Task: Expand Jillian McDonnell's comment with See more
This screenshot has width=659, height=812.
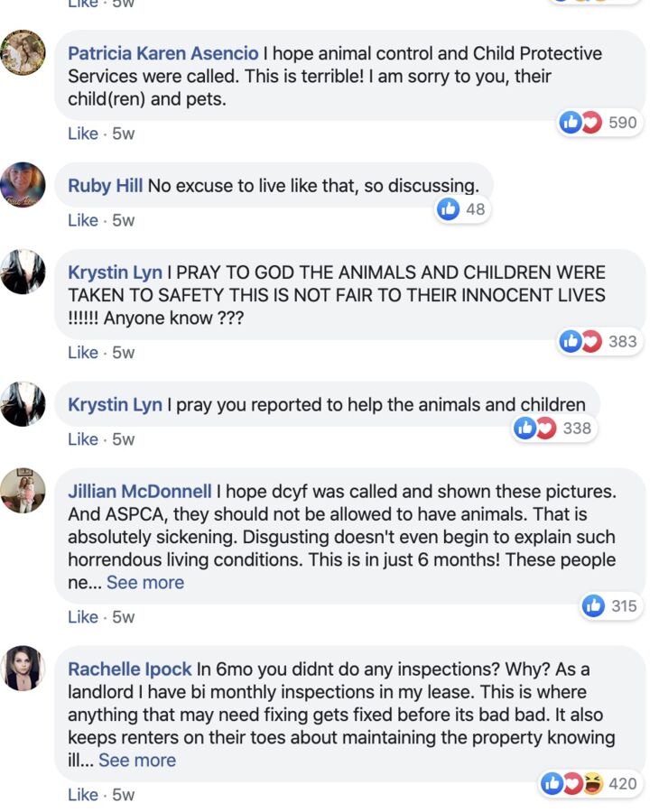Action: (x=145, y=583)
